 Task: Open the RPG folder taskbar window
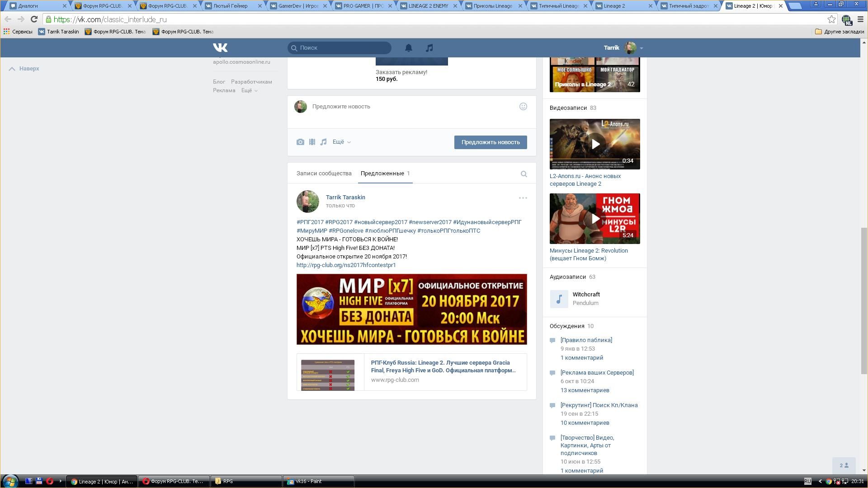click(x=246, y=481)
